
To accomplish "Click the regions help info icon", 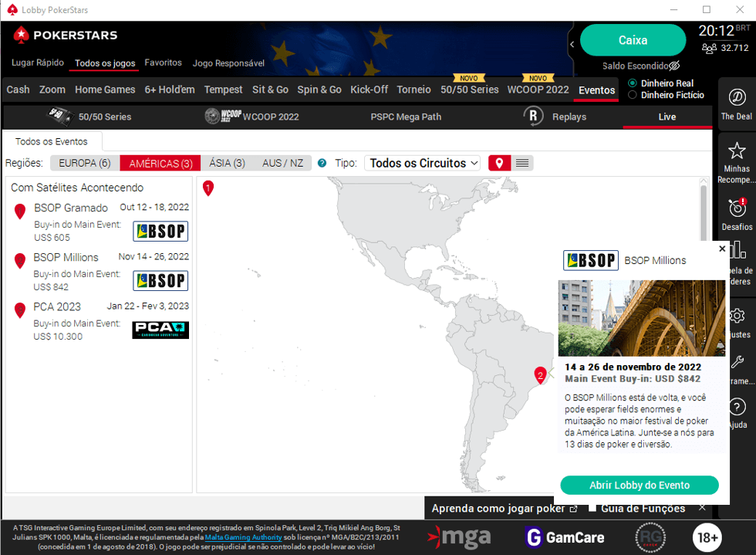I will [322, 163].
